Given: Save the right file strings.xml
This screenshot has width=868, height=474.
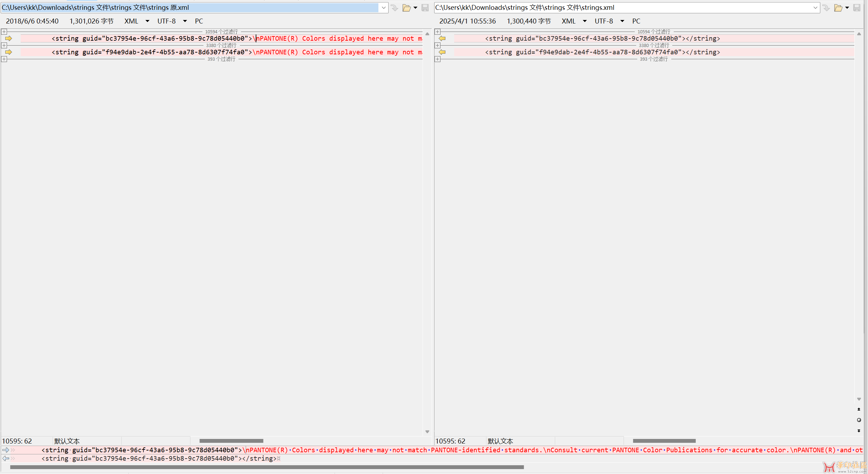Looking at the screenshot, I should (857, 8).
